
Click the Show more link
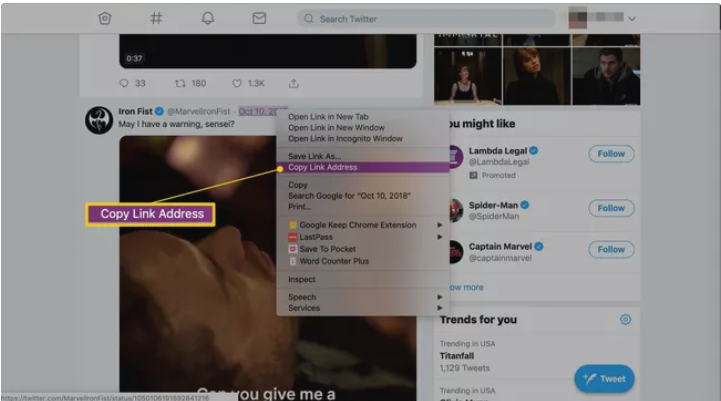click(x=466, y=287)
